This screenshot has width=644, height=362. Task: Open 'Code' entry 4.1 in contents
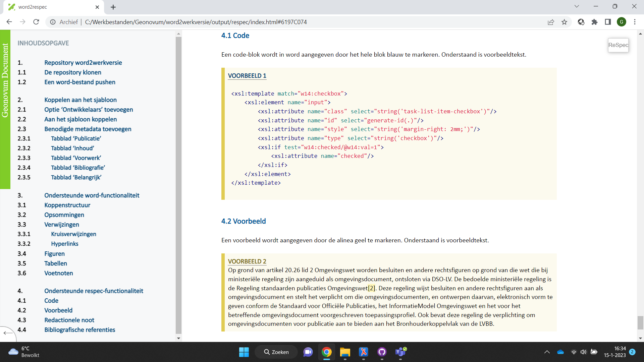tap(51, 301)
